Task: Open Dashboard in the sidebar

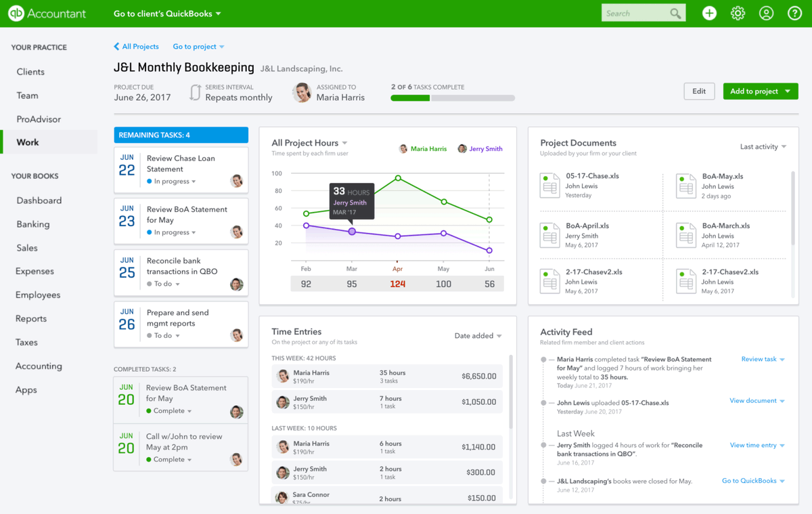Action: click(39, 200)
